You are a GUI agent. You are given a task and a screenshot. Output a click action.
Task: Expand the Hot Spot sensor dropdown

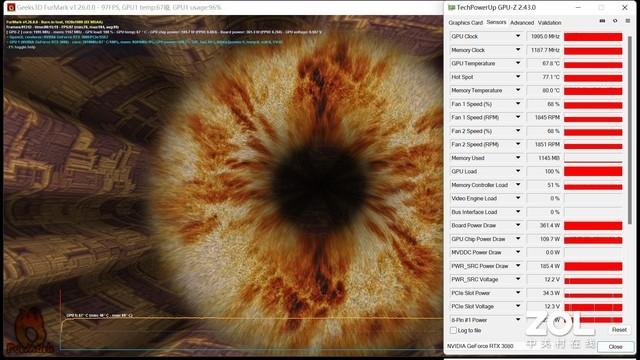point(518,77)
